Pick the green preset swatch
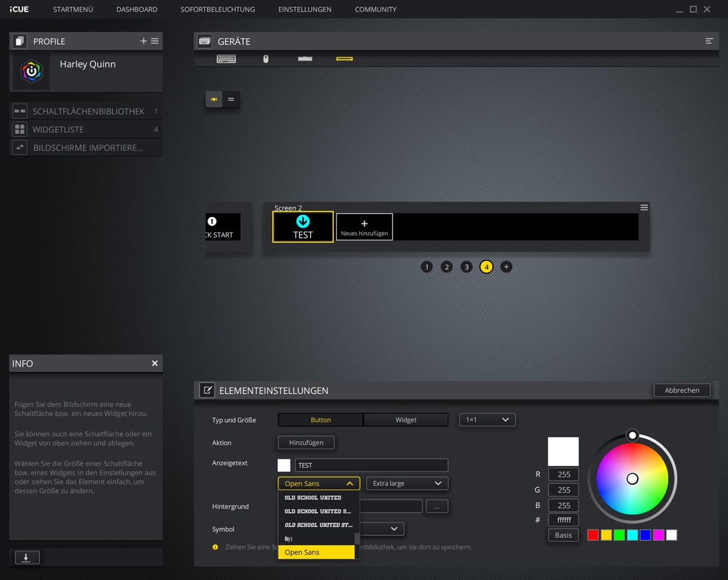This screenshot has width=728, height=580. pyautogui.click(x=619, y=535)
